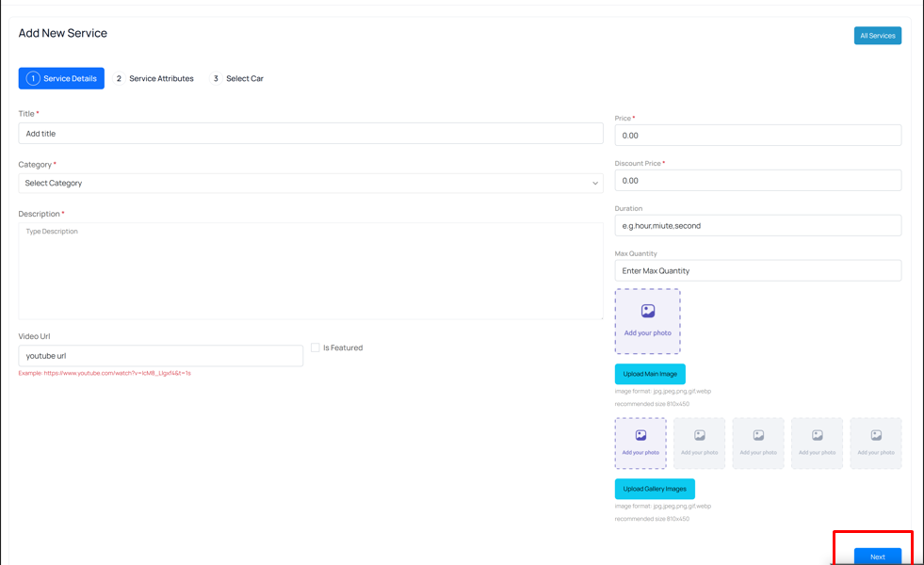Image resolution: width=924 pixels, height=565 pixels.
Task: Click into the Description text area
Action: point(311,271)
